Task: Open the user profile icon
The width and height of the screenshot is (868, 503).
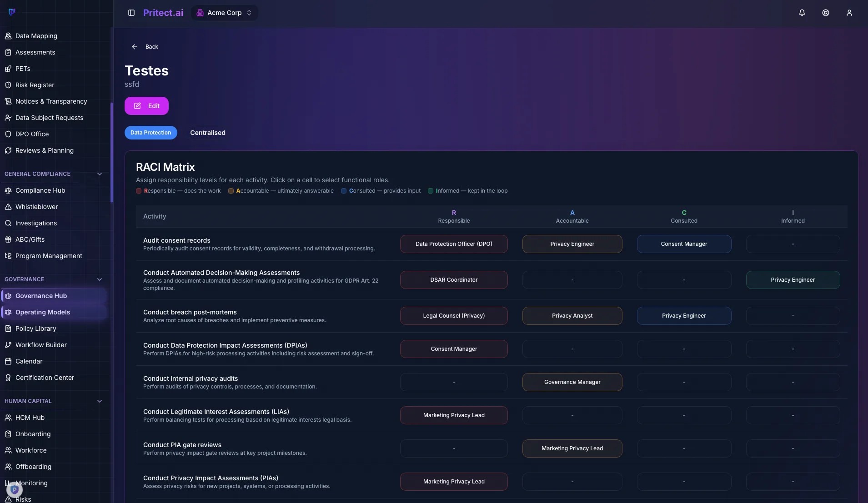Action: 849,13
